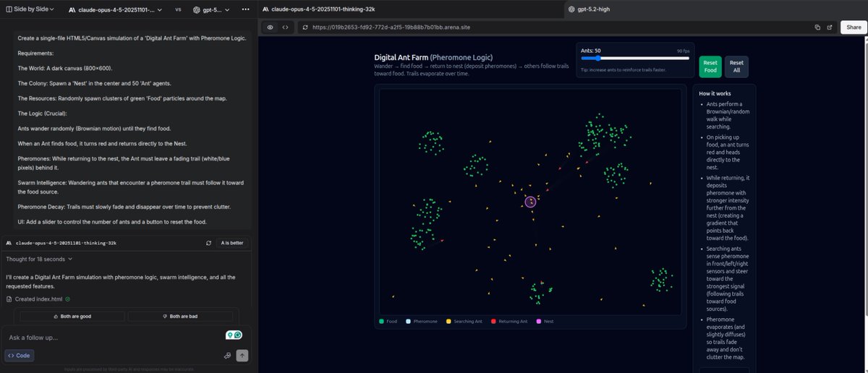Click the Pheromone legend label

point(425,321)
